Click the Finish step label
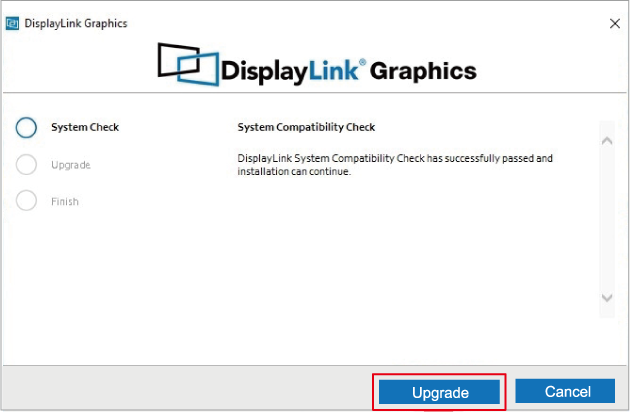Screen dimensions: 630x413 (x=65, y=201)
